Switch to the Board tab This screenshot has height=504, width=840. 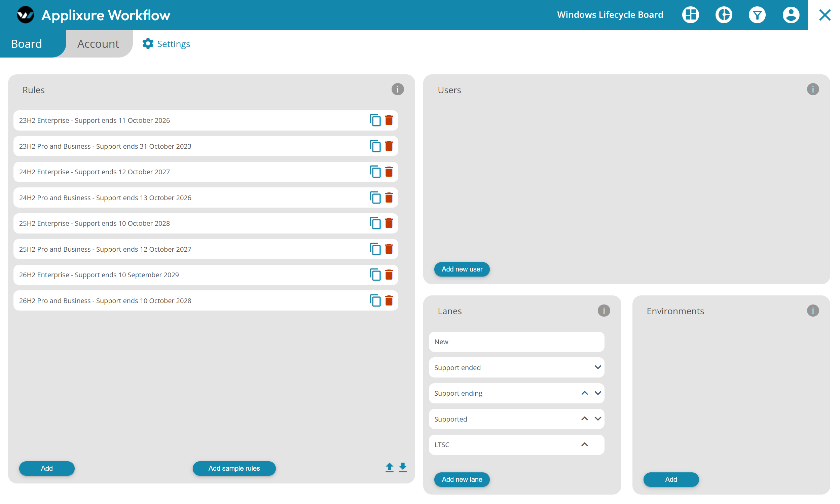(27, 43)
